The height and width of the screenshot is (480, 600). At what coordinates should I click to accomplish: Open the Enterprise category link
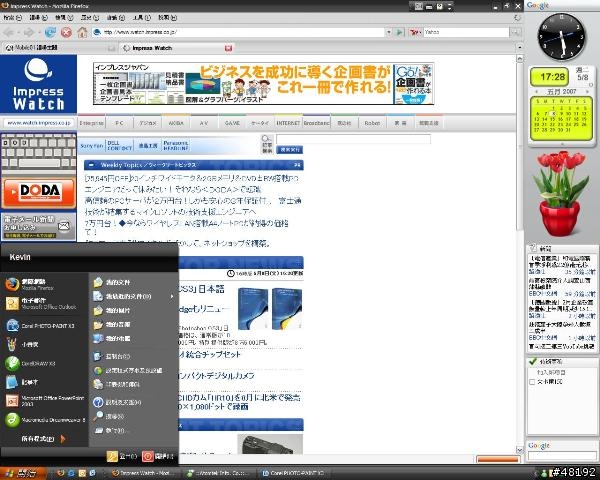(x=91, y=123)
